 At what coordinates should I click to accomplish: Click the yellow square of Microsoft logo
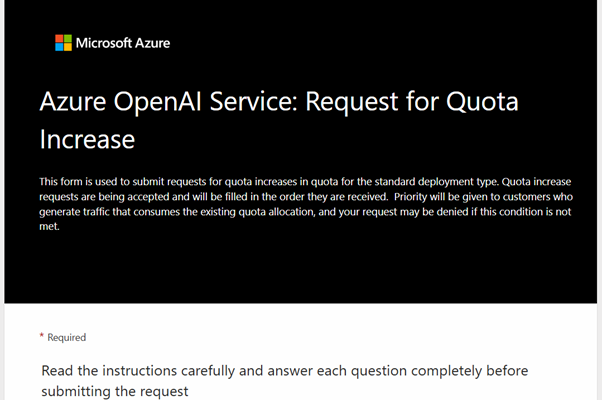click(x=68, y=47)
